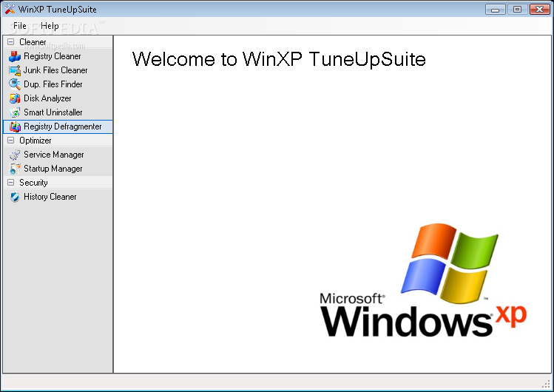
Task: Select the Registry Cleaner label
Action: [x=53, y=56]
